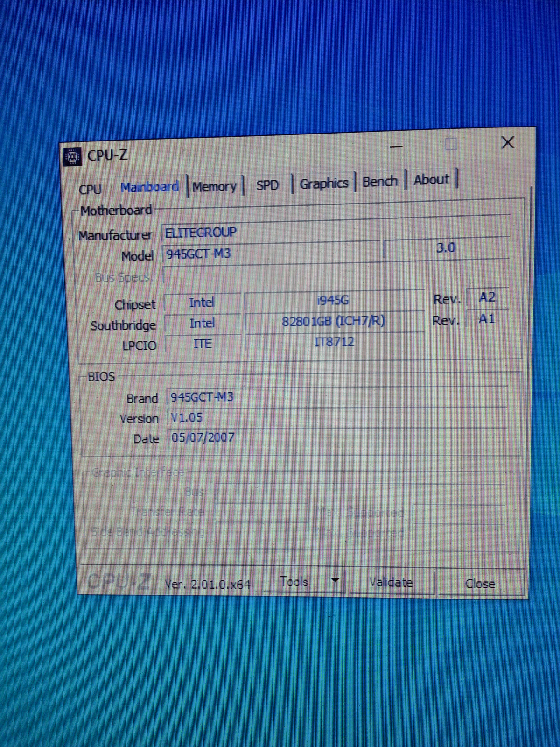Click the Southbridge label
560x747 pixels.
pos(123,325)
